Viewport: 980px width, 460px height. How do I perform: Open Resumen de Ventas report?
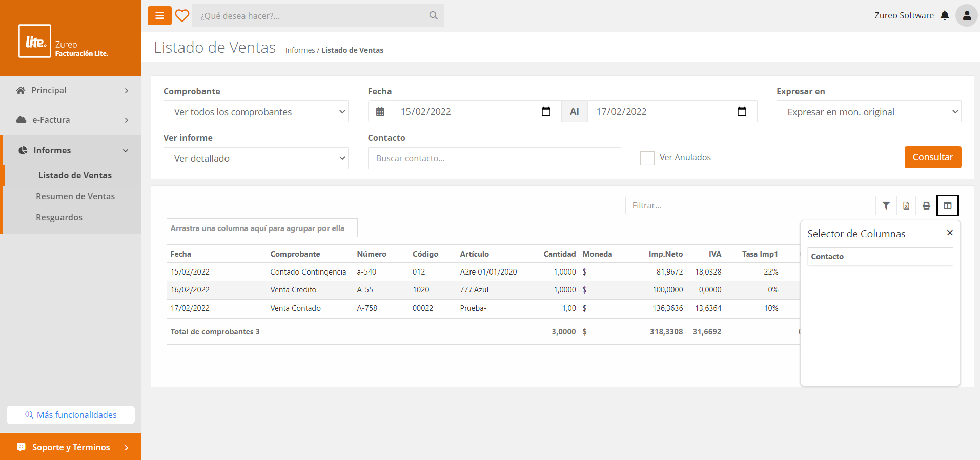pyautogui.click(x=75, y=196)
